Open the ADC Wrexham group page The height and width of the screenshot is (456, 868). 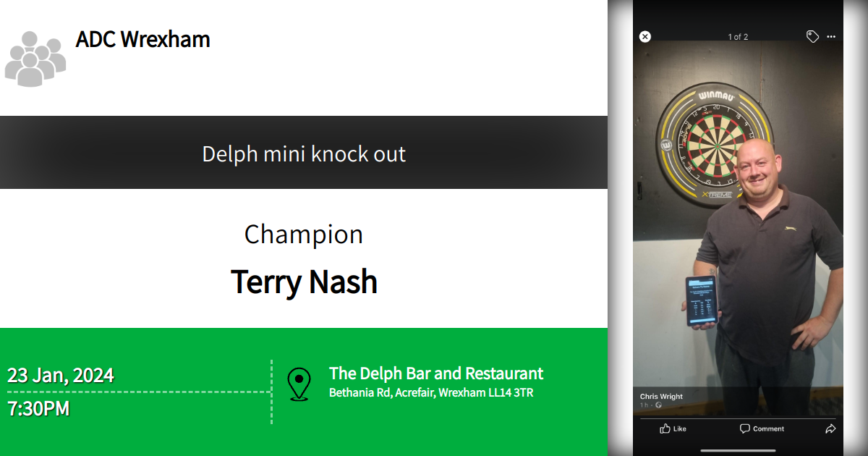pos(142,40)
